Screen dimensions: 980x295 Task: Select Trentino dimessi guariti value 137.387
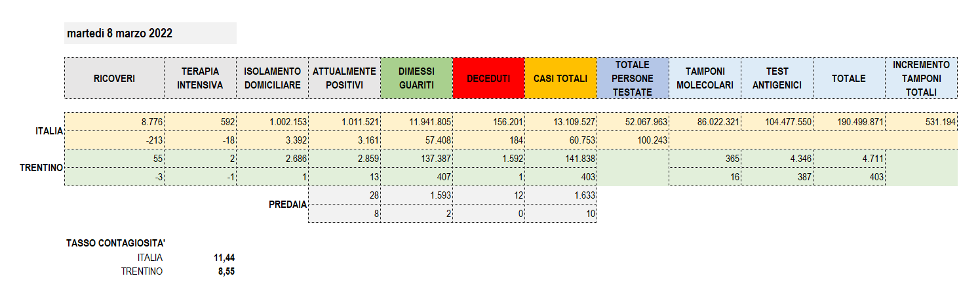416,159
